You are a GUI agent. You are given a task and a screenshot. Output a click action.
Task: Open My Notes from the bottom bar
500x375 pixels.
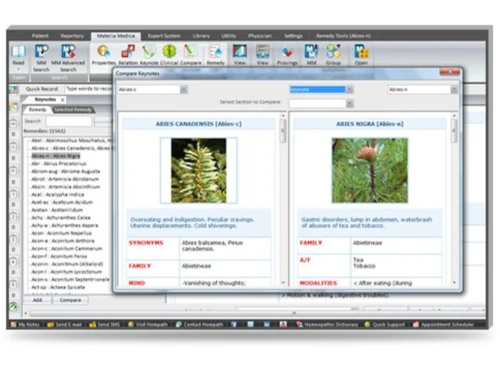25,324
